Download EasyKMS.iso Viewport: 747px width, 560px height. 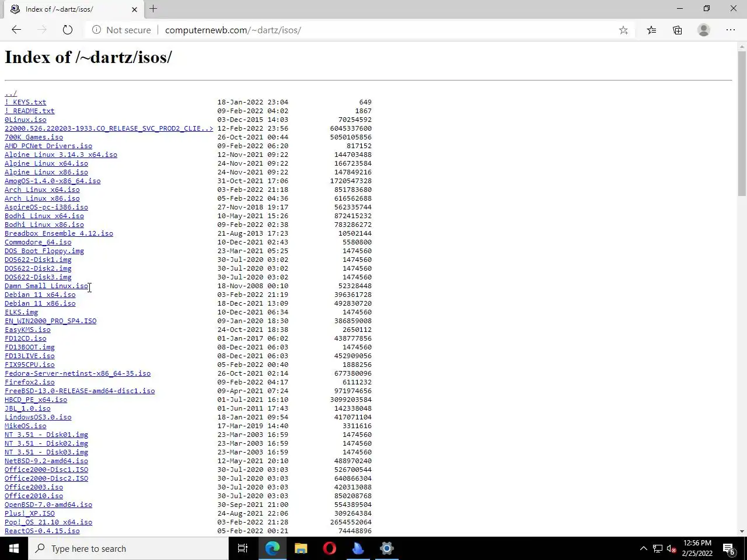point(27,330)
